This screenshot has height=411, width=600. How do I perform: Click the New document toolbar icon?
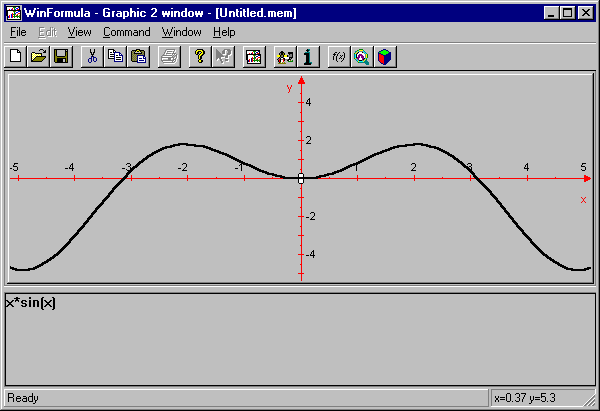coord(16,57)
